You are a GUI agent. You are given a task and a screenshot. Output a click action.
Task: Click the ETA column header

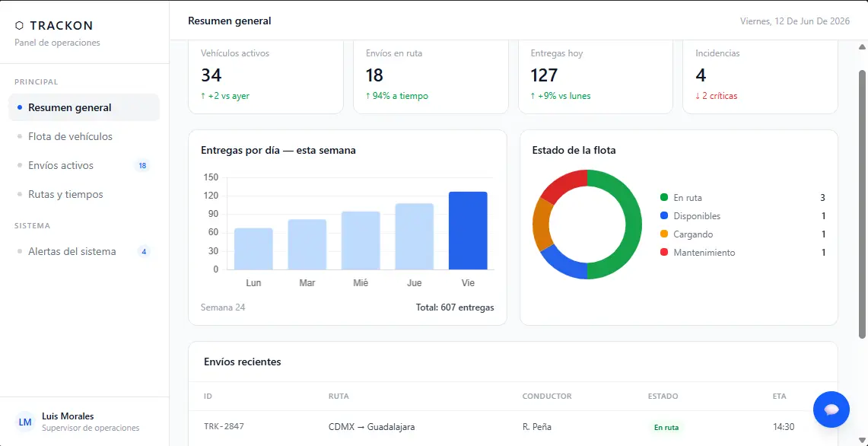(x=780, y=396)
